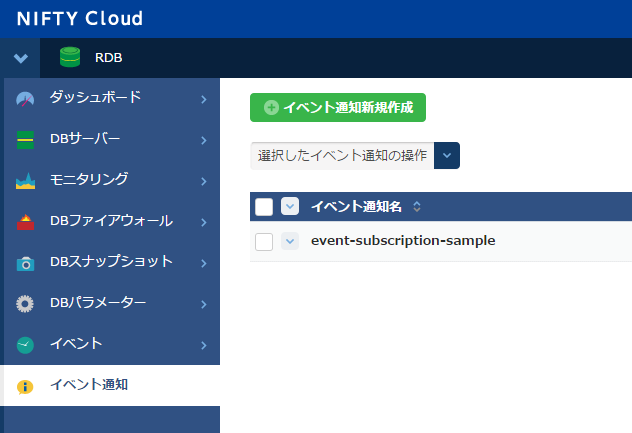Click the DBパラメーター gear icon

pyautogui.click(x=25, y=304)
